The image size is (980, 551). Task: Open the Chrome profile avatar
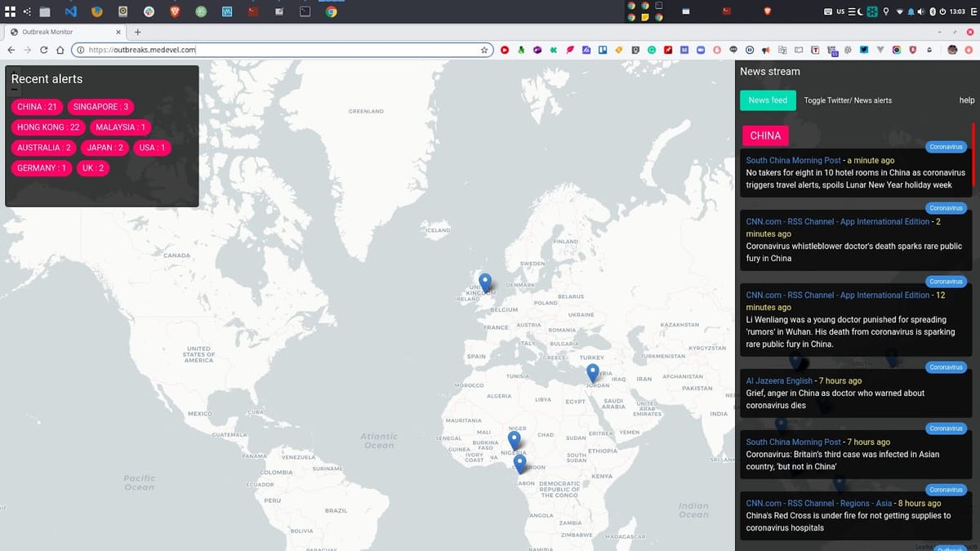(x=952, y=50)
